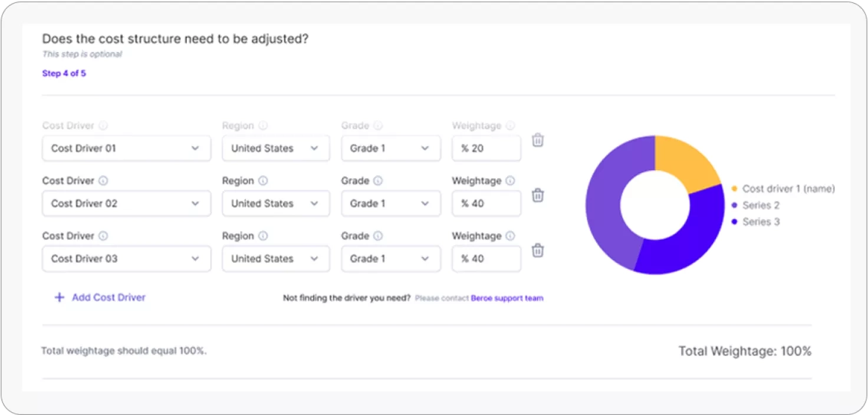Open the Beroe support team link
Image resolution: width=868 pixels, height=415 pixels.
[x=507, y=298]
